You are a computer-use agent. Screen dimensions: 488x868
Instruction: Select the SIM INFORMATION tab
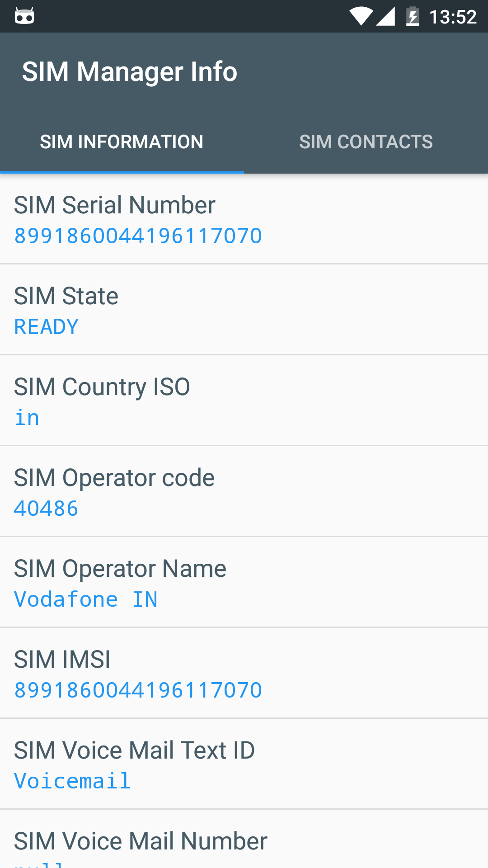click(122, 142)
